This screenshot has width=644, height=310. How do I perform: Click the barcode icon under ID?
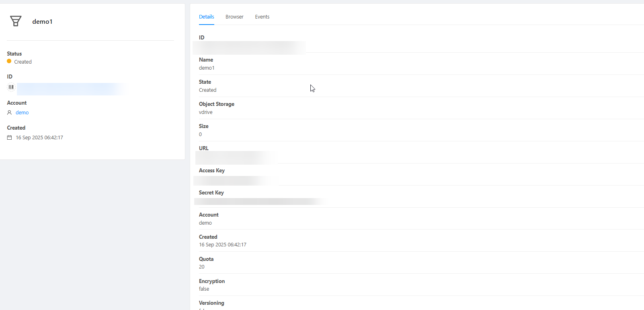point(11,87)
